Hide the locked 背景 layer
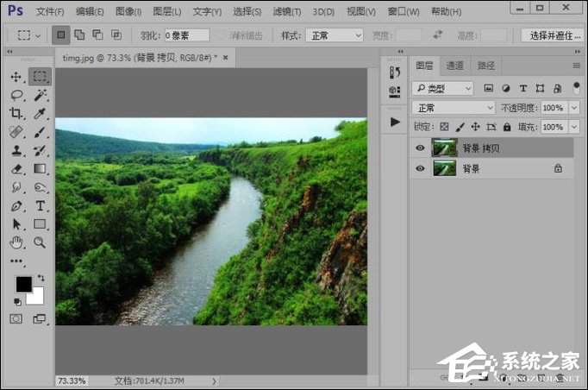Viewport: 588px width, 390px height. point(420,168)
